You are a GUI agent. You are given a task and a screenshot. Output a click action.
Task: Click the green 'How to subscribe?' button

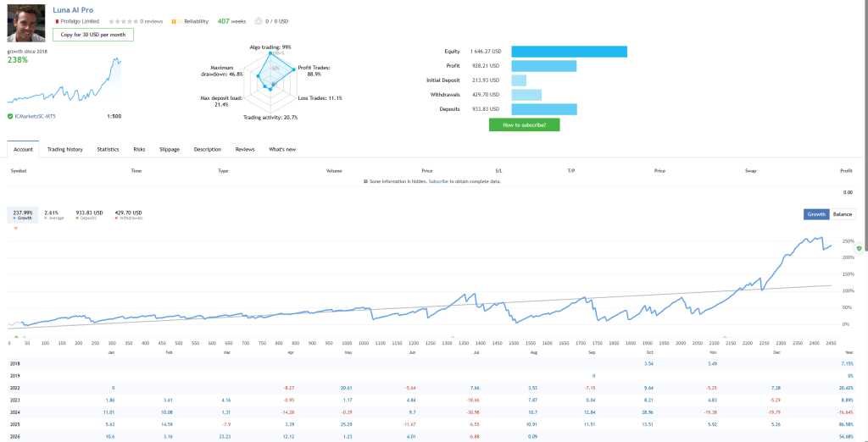pyautogui.click(x=524, y=124)
